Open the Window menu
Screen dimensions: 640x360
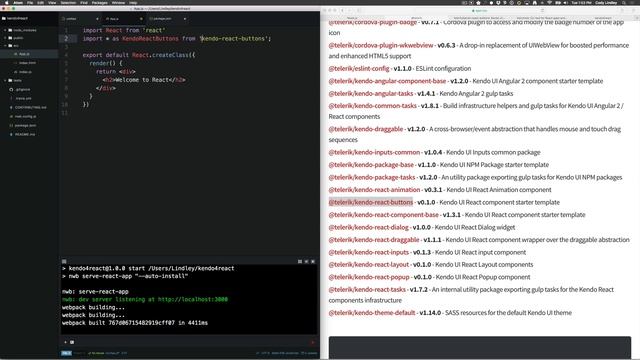(x=118, y=2)
